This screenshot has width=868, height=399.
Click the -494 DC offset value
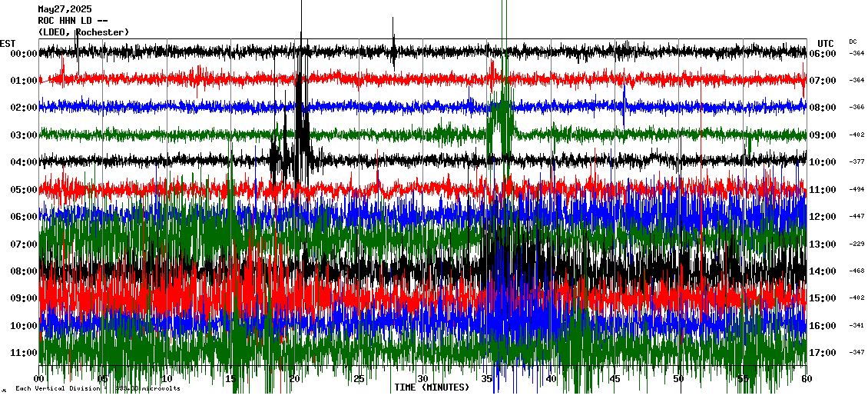[856, 189]
